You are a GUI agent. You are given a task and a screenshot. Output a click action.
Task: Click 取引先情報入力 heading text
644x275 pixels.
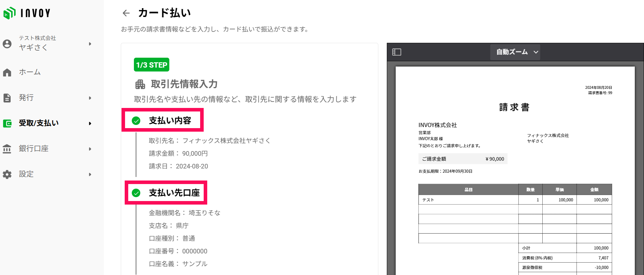(184, 84)
